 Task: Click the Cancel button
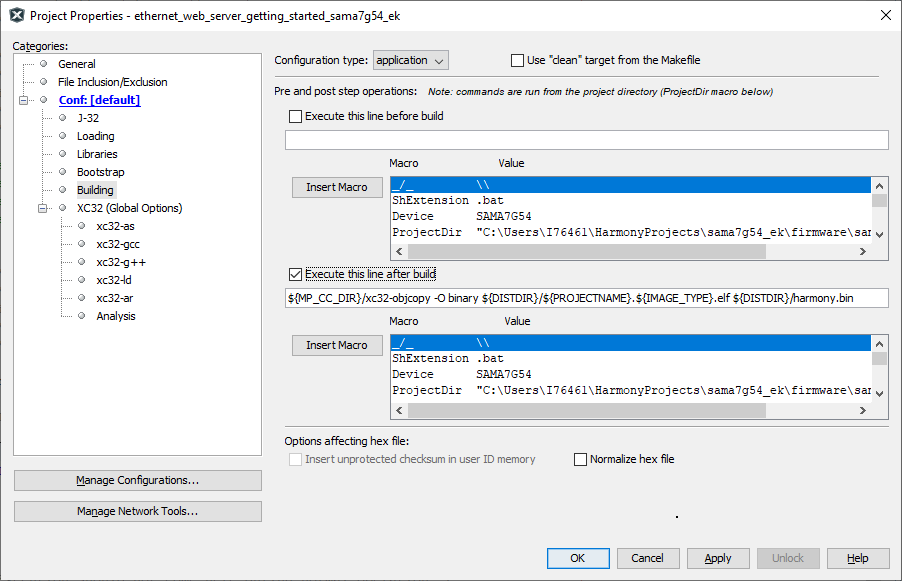[648, 559]
